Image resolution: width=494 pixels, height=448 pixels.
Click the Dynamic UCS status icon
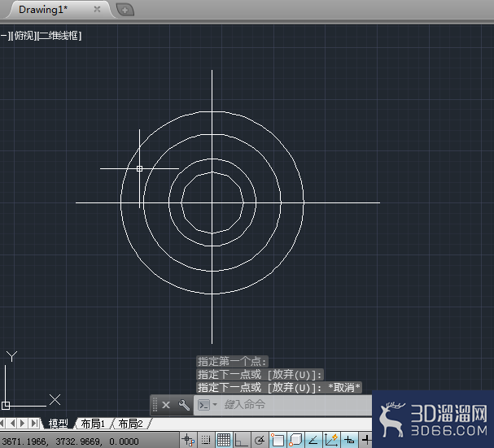point(331,440)
